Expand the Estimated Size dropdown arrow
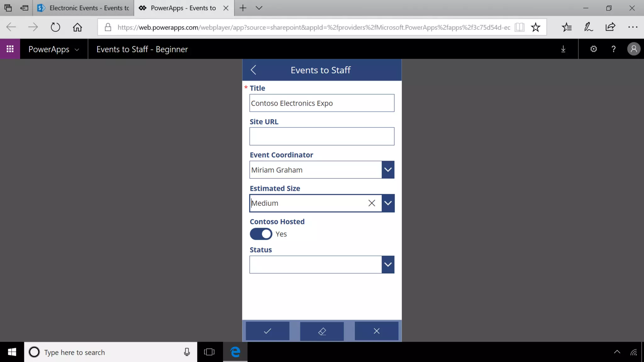This screenshot has width=644, height=362. click(388, 203)
